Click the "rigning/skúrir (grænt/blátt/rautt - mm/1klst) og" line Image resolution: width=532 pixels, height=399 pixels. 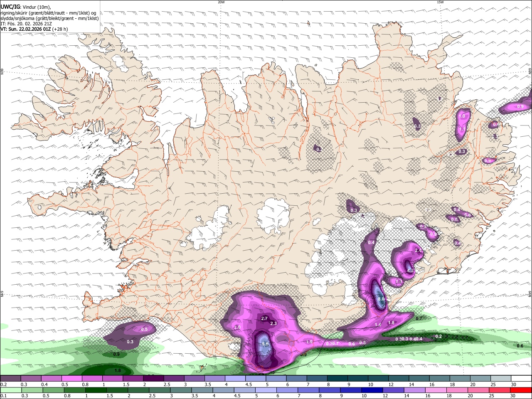point(49,12)
